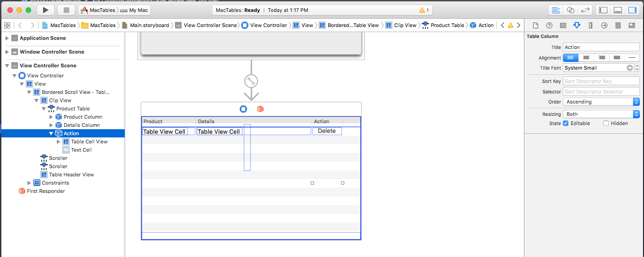Collapse View Controller Scene in outline
Viewport: 644px width, 257px height.
click(x=7, y=66)
